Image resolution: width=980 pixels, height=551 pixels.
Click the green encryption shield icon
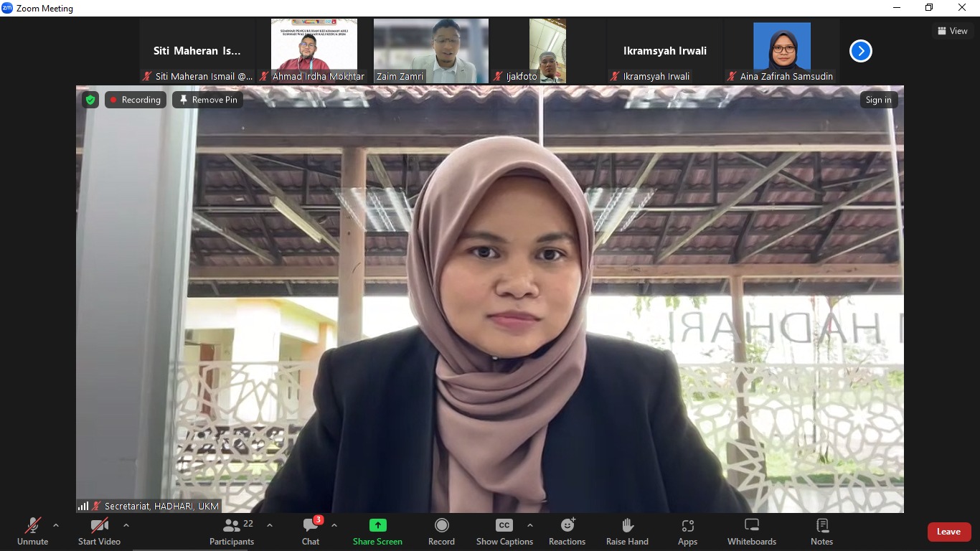click(90, 100)
